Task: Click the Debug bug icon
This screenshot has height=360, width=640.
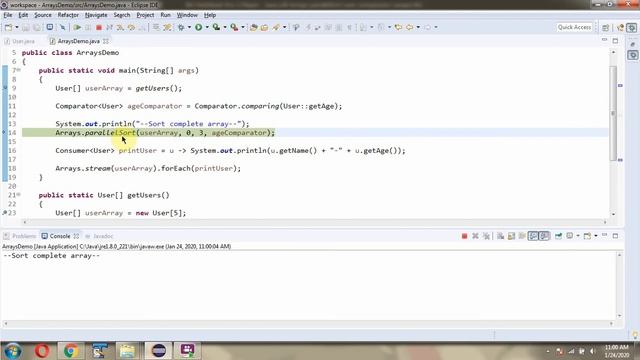Action: coord(181,27)
